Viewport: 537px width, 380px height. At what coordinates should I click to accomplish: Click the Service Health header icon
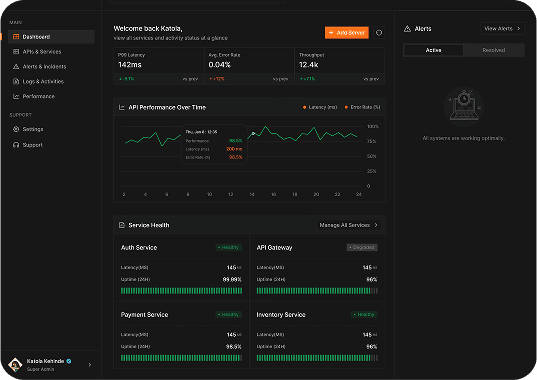tap(121, 225)
